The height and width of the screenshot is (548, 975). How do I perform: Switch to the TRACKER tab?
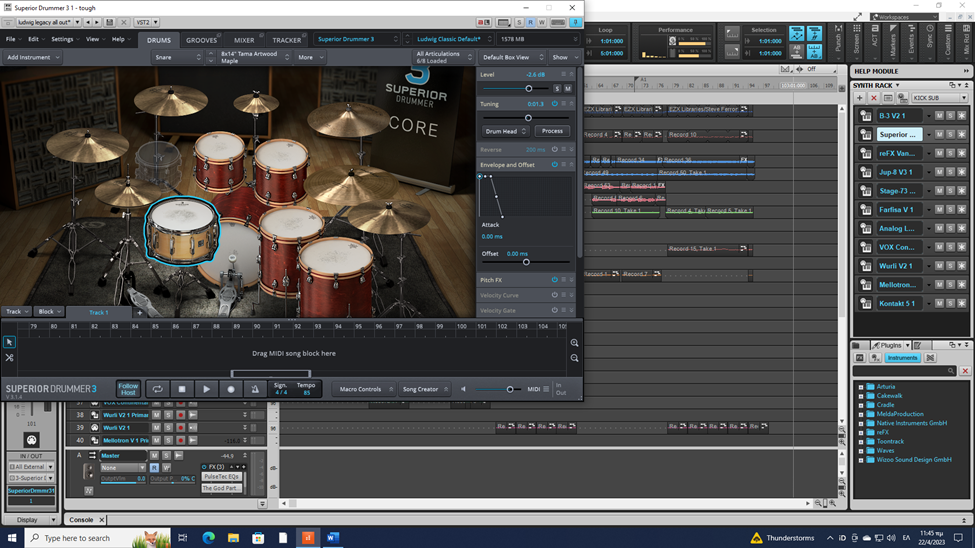287,40
